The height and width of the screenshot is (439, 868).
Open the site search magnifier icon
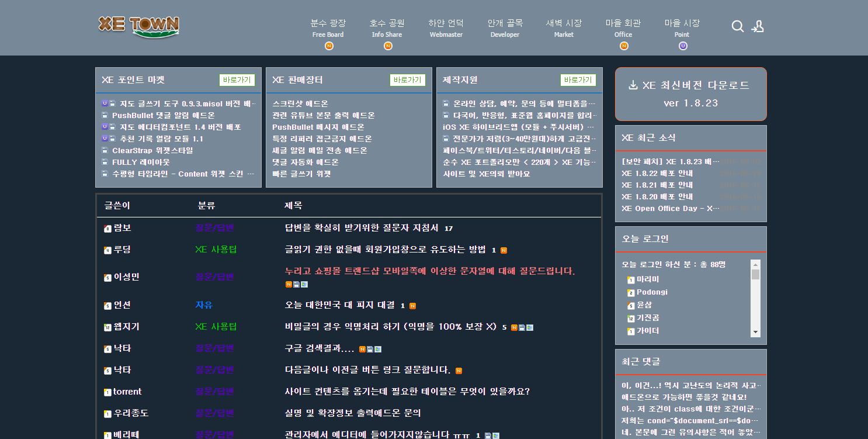point(738,26)
